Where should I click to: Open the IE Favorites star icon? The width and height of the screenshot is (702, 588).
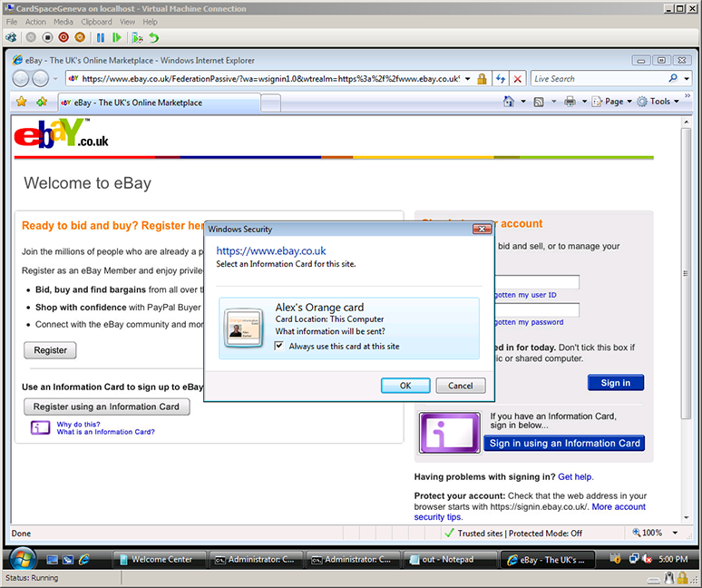22,102
